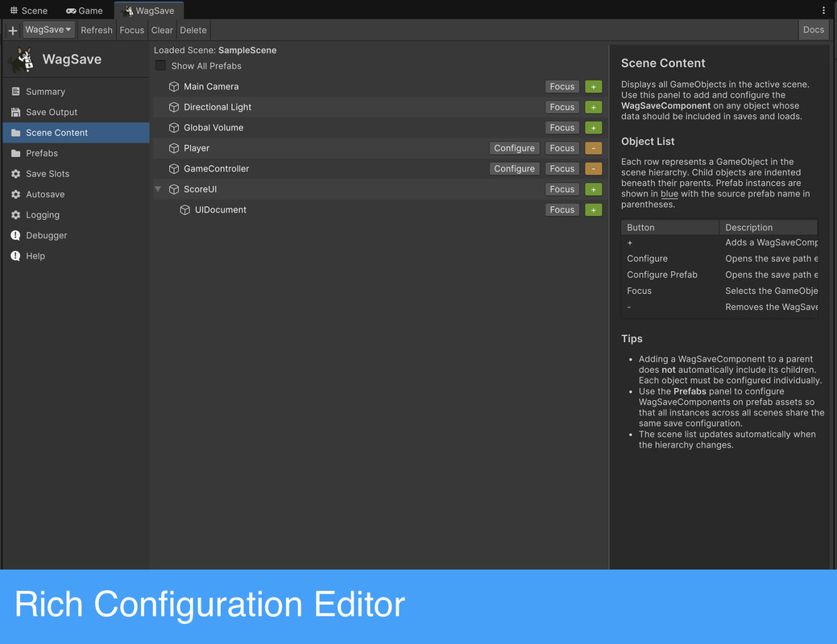Add WagSaveComponent to Global Volume
Image resolution: width=837 pixels, height=644 pixels.
tap(593, 127)
